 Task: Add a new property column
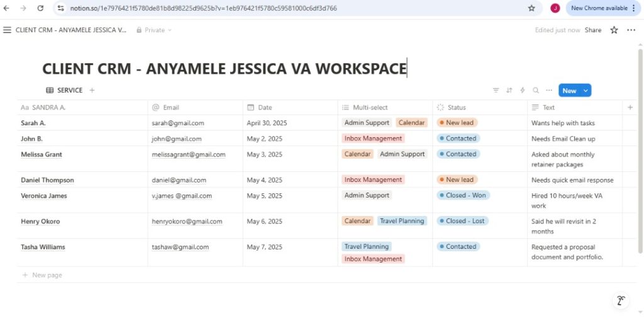point(630,108)
